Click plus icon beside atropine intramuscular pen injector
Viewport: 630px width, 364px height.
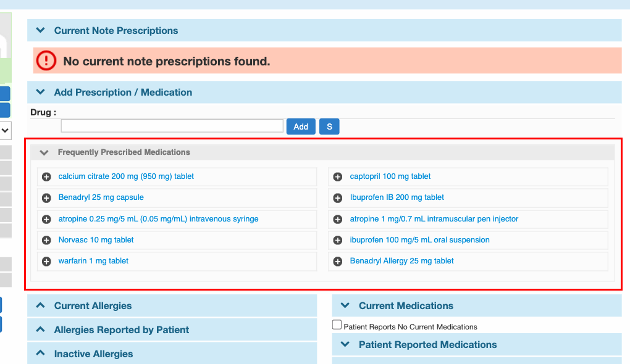338,219
